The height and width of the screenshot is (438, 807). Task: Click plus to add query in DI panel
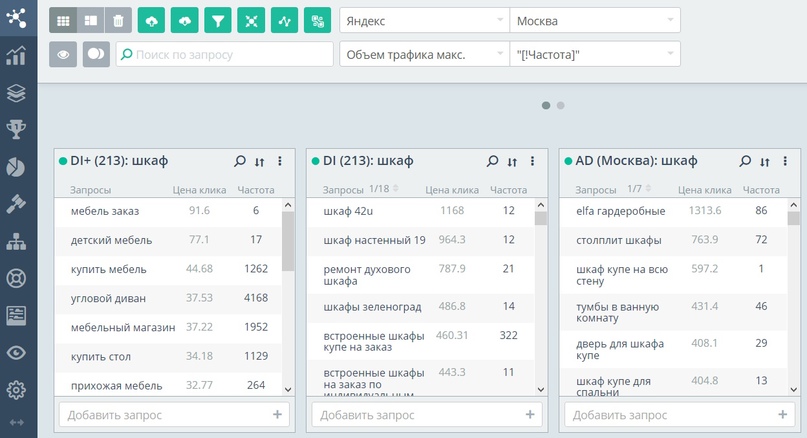(x=530, y=414)
